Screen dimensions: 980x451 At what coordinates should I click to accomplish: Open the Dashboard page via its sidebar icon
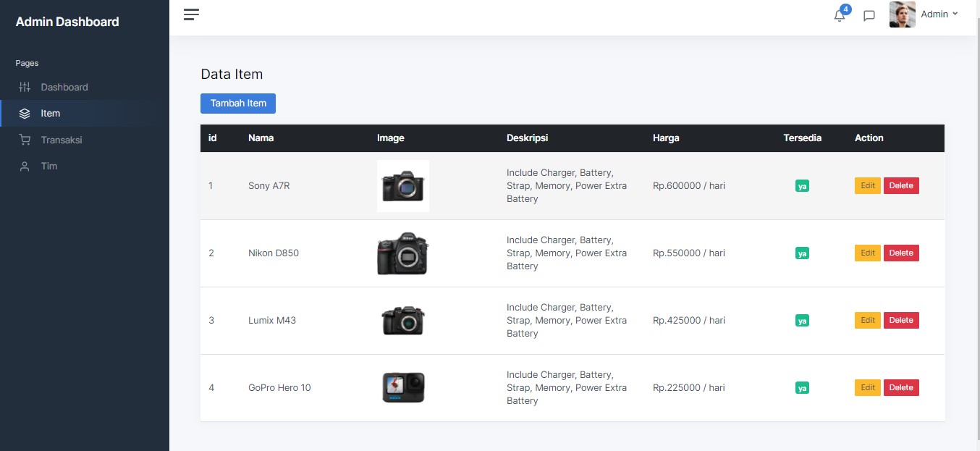coord(24,87)
